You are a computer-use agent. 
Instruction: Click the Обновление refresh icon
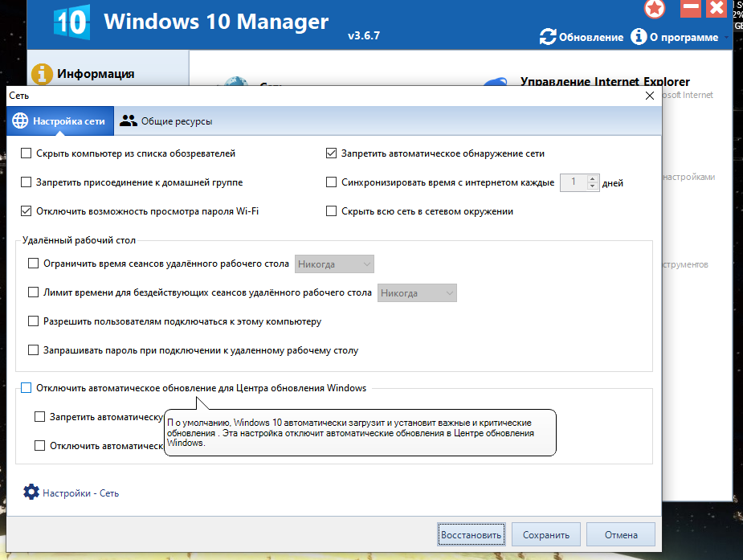click(548, 36)
